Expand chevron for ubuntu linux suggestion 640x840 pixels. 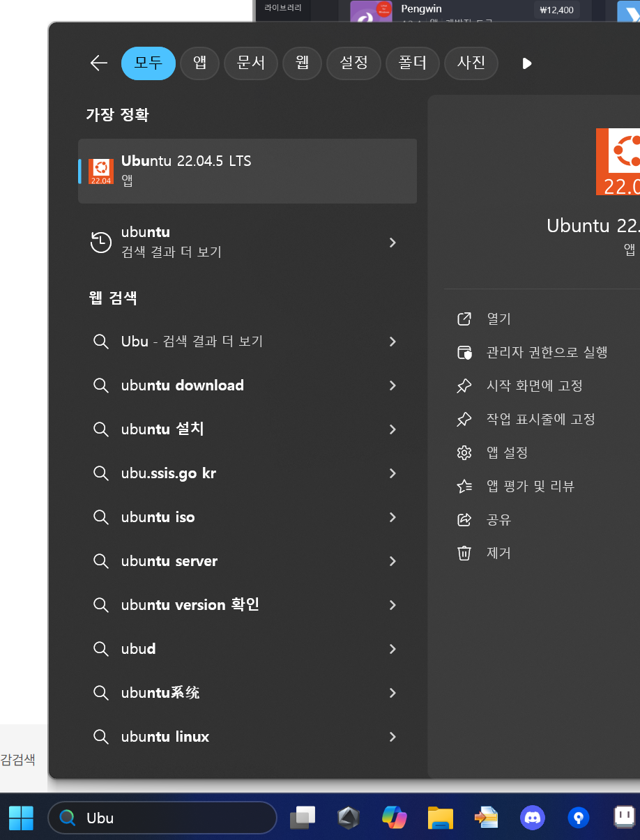[393, 737]
